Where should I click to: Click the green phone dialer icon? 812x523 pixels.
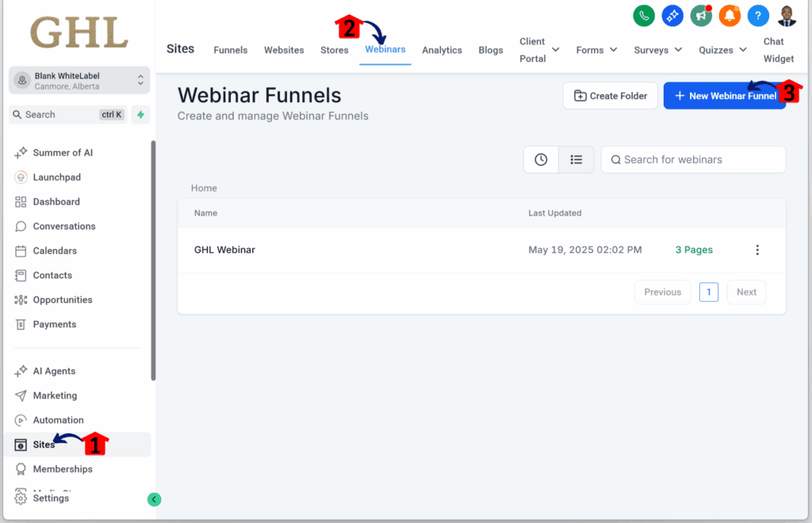(x=644, y=16)
